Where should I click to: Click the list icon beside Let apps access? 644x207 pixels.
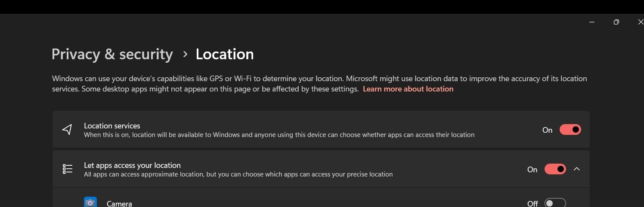(x=67, y=169)
